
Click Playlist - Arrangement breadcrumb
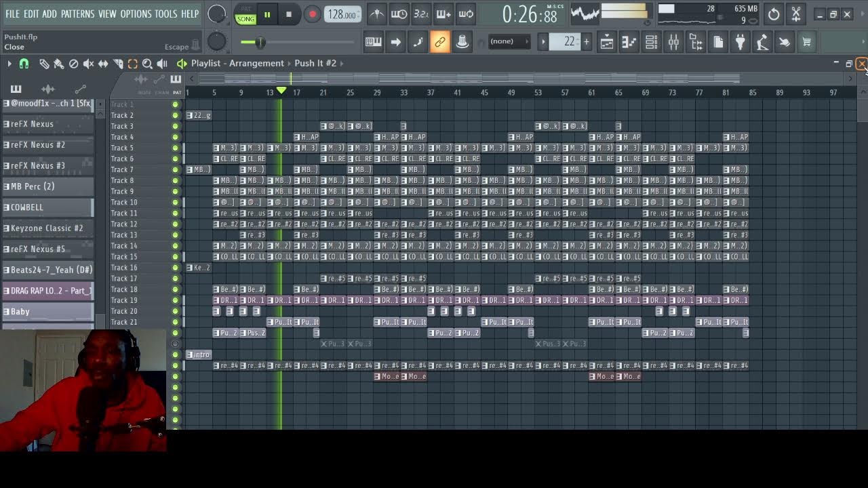pyautogui.click(x=237, y=63)
